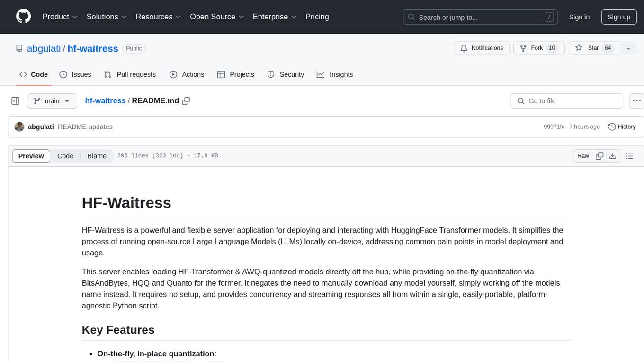Expand the Enterprise menu
The width and height of the screenshot is (644, 362).
275,17
